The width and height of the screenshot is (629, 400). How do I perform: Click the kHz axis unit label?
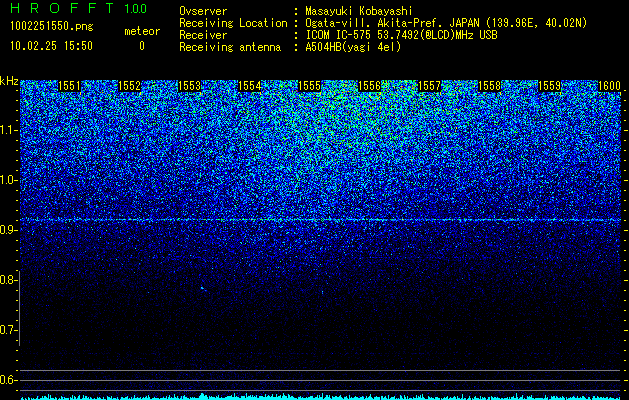(9, 81)
